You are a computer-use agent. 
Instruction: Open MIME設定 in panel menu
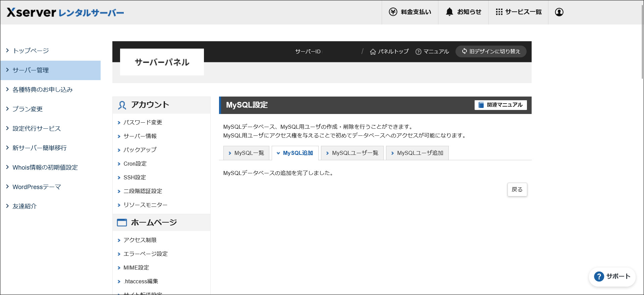coord(136,268)
